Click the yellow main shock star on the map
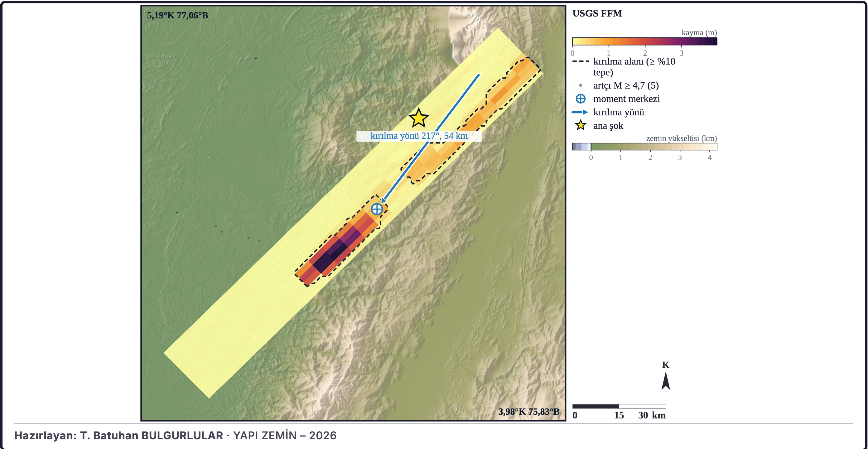Viewport: 868px width, 449px height. click(x=418, y=118)
